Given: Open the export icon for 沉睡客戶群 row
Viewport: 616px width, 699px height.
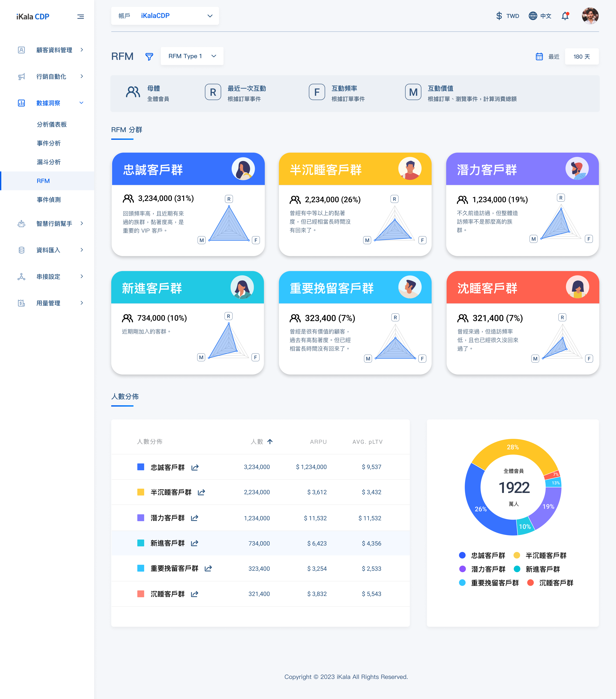Looking at the screenshot, I should click(x=195, y=594).
